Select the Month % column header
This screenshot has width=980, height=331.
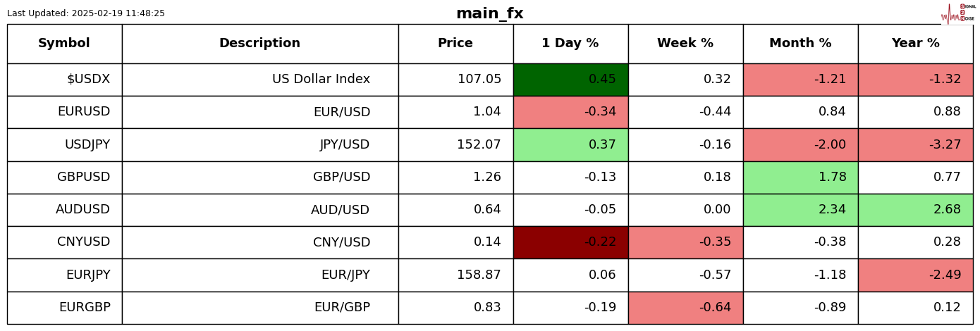pyautogui.click(x=800, y=44)
